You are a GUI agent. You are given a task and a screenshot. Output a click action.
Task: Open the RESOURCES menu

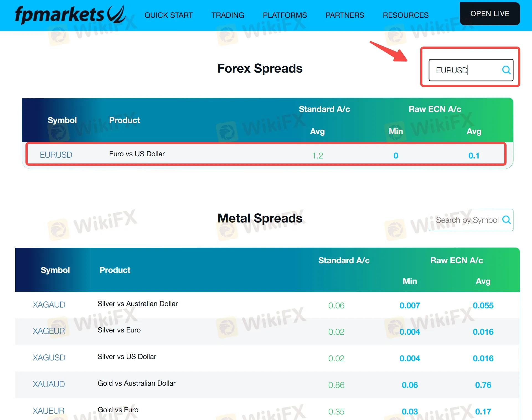(406, 15)
